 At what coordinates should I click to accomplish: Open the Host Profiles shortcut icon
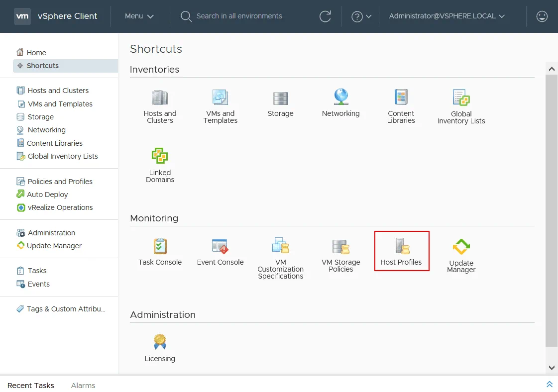(401, 246)
